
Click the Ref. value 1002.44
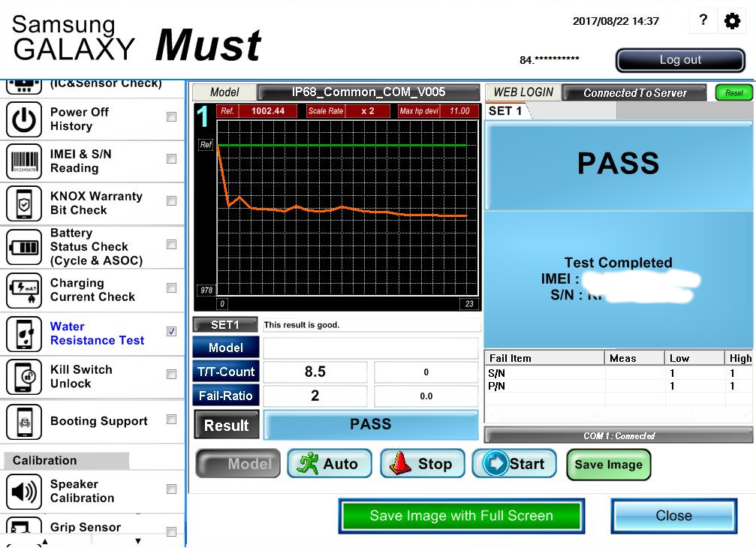click(x=268, y=111)
